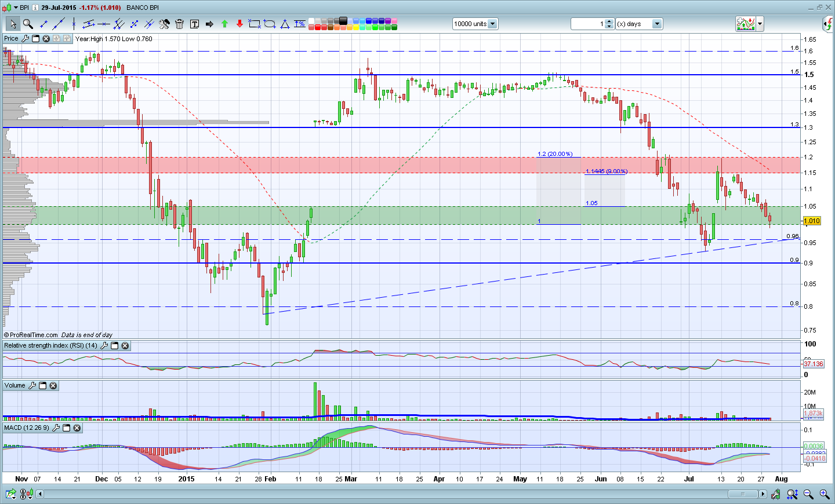
Task: Decrease the timeframe number with down arrow
Action: coord(609,27)
